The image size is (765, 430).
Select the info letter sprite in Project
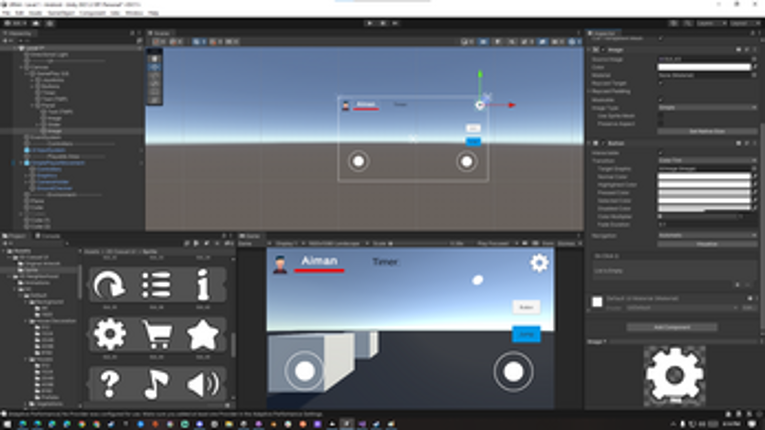(202, 284)
